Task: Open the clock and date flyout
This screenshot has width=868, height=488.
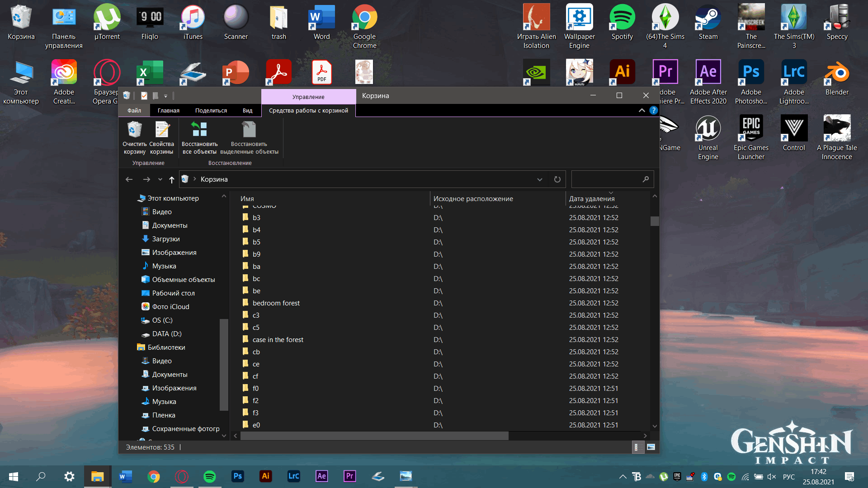Action: tap(818, 477)
